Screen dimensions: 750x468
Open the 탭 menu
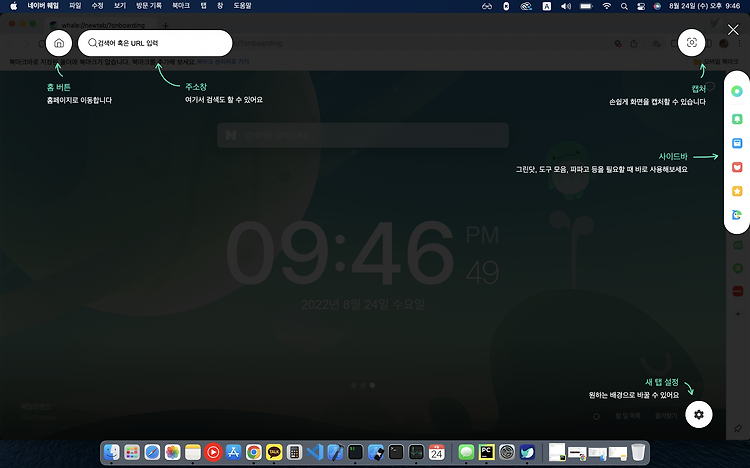[203, 6]
